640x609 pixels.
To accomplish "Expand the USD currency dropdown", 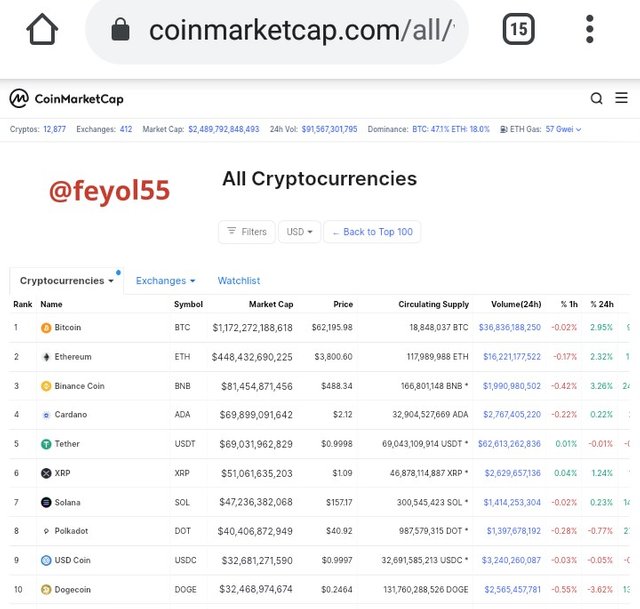I will (299, 232).
